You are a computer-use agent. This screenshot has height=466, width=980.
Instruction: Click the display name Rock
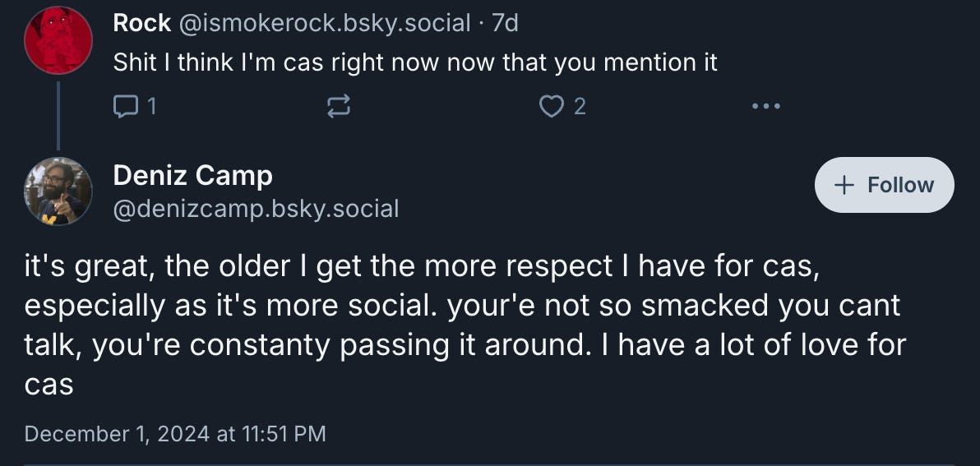coord(141,23)
